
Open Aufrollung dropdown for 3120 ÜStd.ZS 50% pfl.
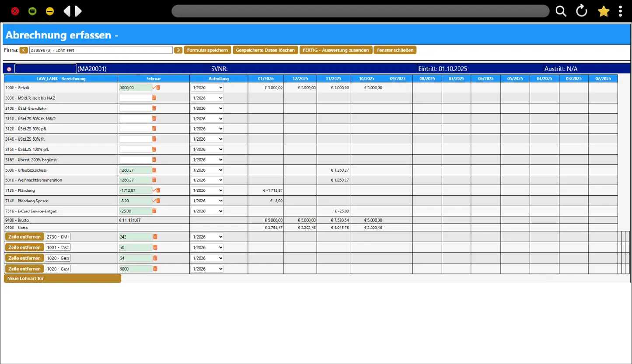click(x=207, y=128)
